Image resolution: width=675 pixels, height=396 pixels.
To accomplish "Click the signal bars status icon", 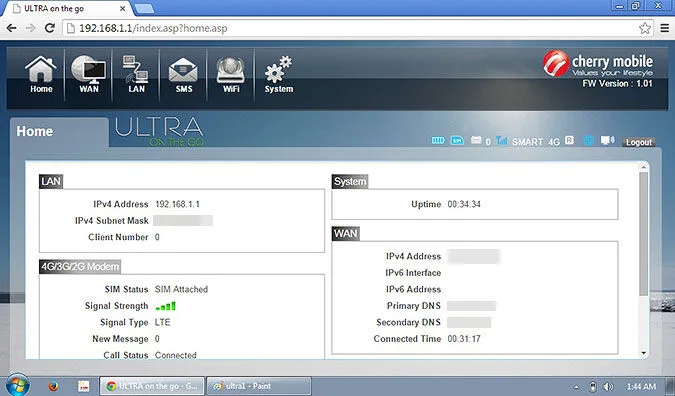I will [502, 140].
